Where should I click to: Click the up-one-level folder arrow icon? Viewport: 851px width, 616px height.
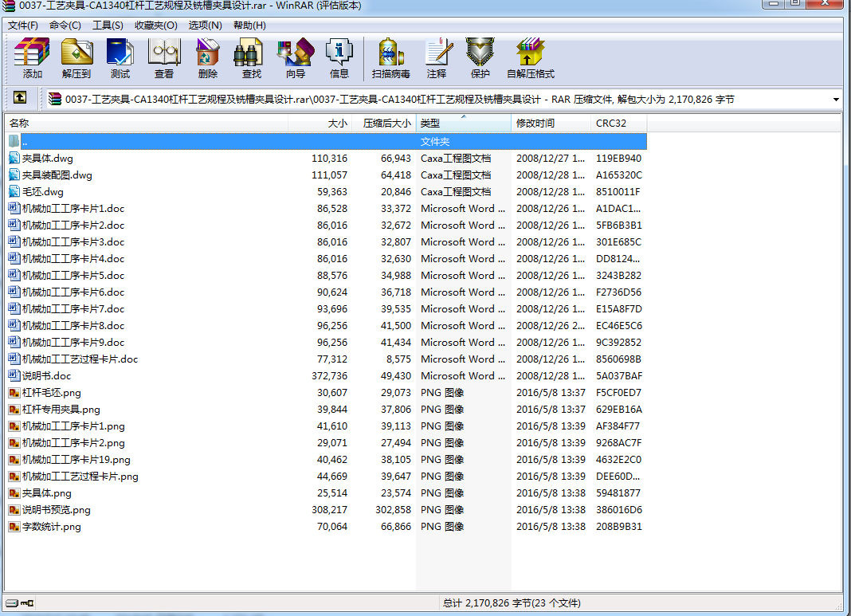pyautogui.click(x=20, y=98)
